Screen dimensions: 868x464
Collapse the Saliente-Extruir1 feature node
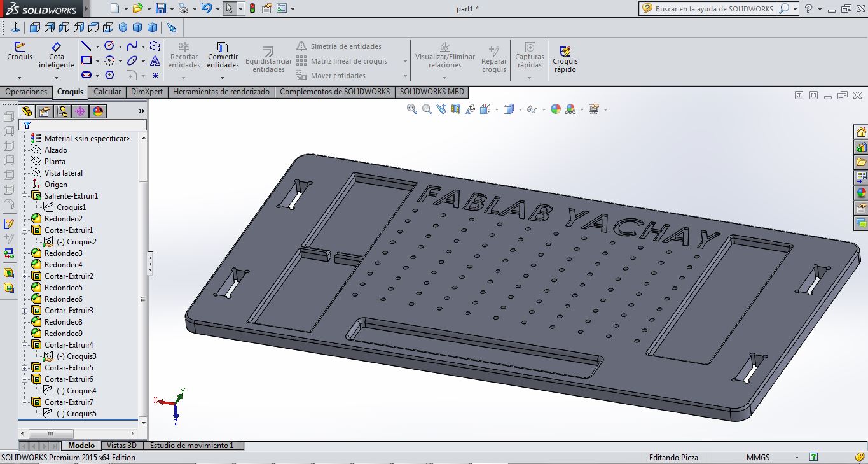click(x=25, y=196)
